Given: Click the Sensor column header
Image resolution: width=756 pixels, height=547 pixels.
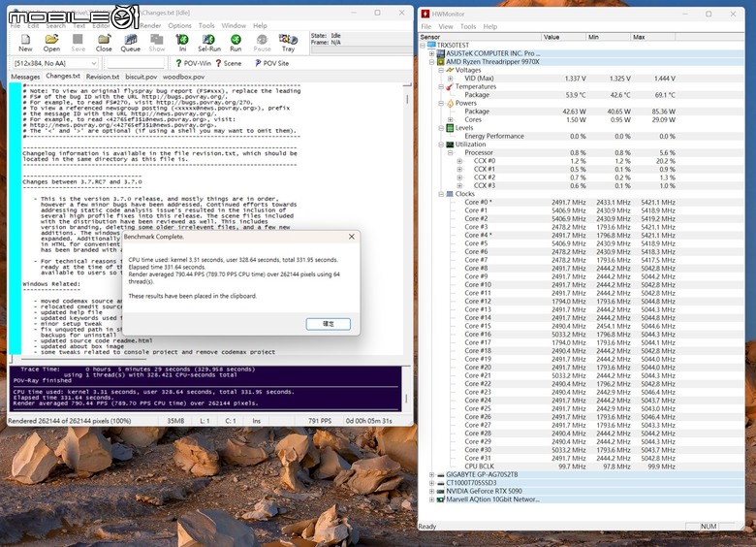Looking at the screenshot, I should [x=480, y=37].
